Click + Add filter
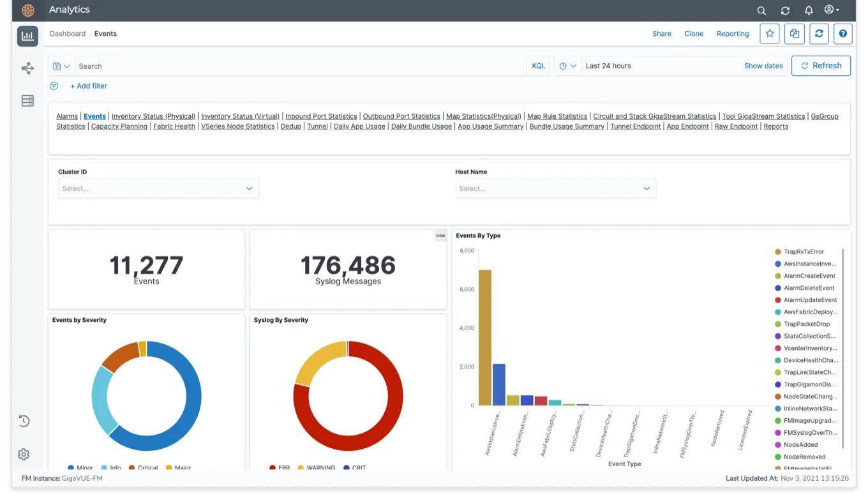The image size is (868, 498). 89,86
